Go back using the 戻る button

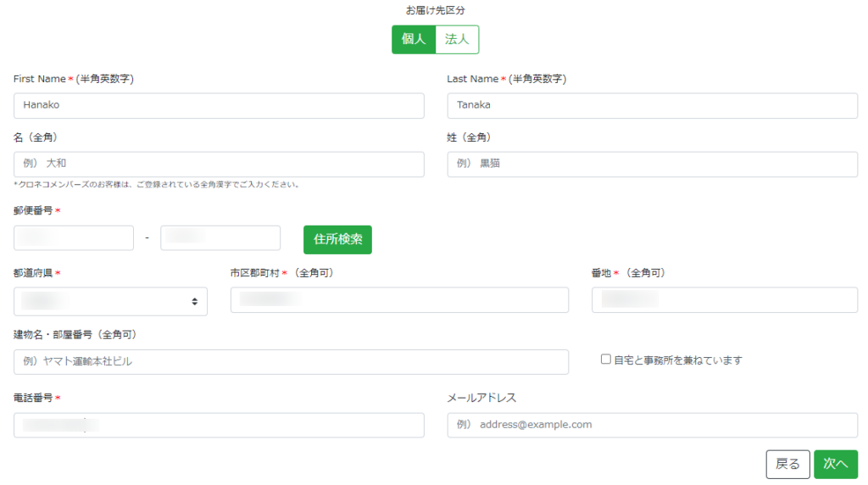(787, 464)
